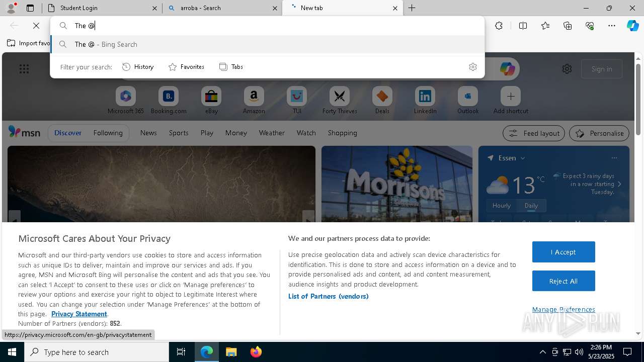Viewport: 644px width, 362px height.
Task: Open the LinkedIn shortcut tile
Action: (425, 100)
